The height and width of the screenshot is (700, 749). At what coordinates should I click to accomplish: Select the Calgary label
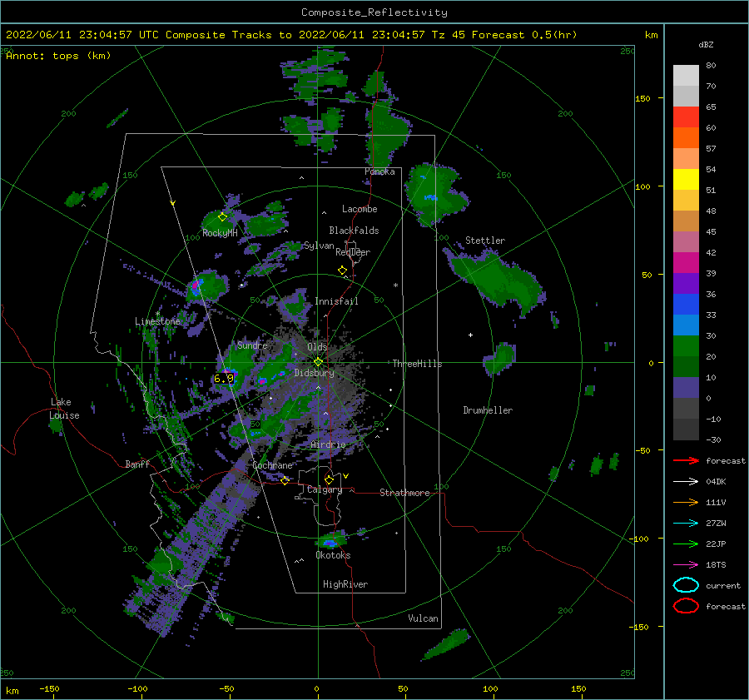click(x=325, y=489)
